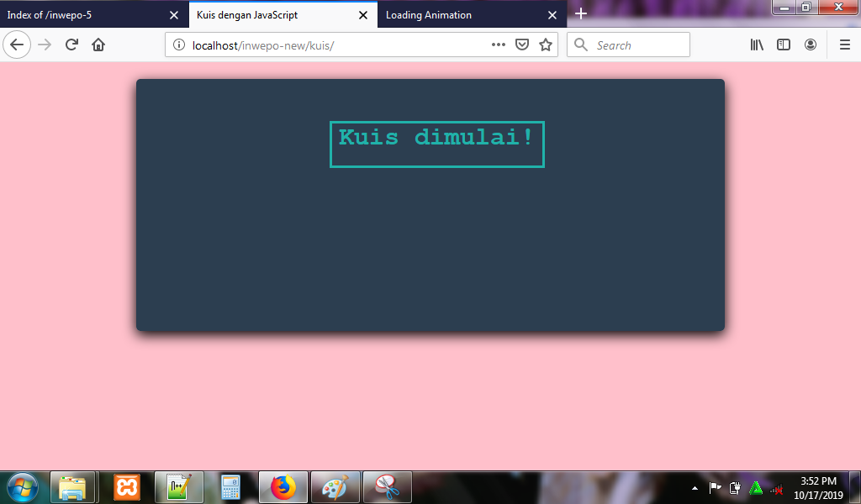Bookmark this page with the star
Viewport: 861px width, 504px height.
point(545,45)
